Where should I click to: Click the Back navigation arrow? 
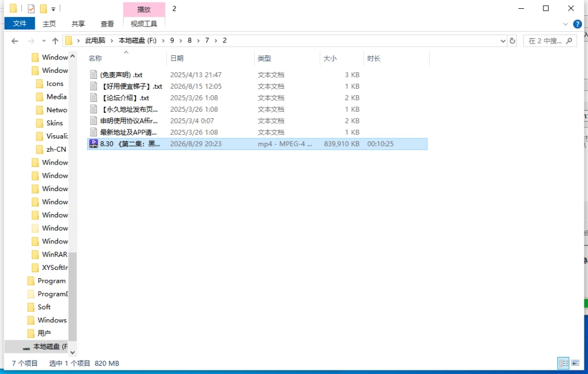pos(15,41)
